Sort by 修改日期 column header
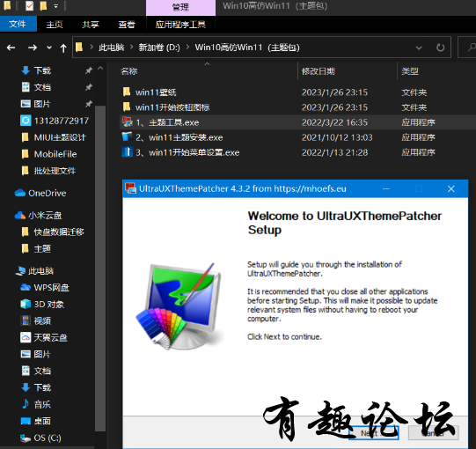Viewport: 476px width, 449px height. (x=319, y=71)
